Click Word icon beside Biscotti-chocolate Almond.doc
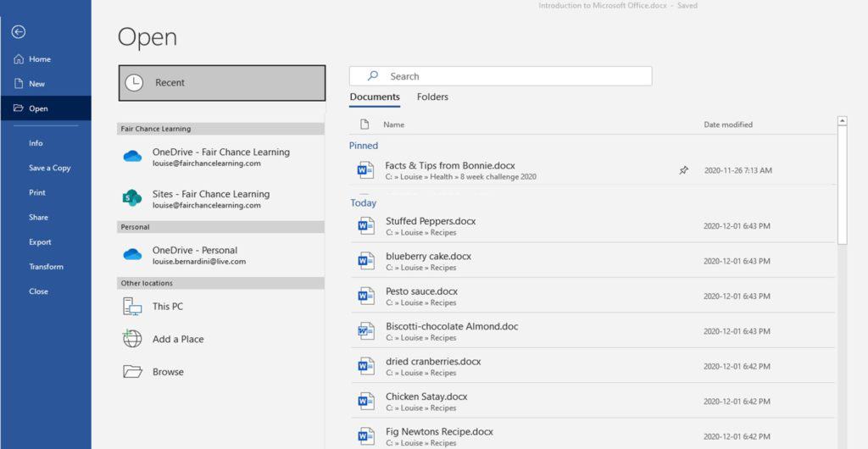Image resolution: width=868 pixels, height=449 pixels. coord(366,331)
